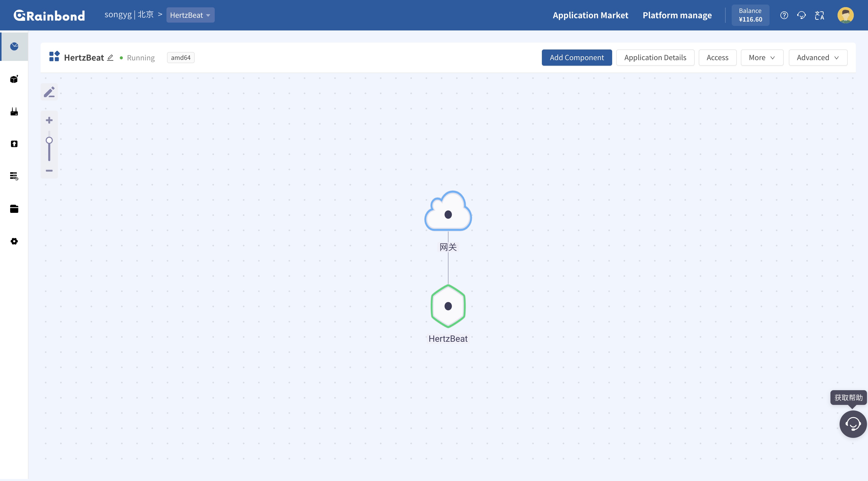
Task: Click the zoom in plus icon
Action: (x=49, y=120)
